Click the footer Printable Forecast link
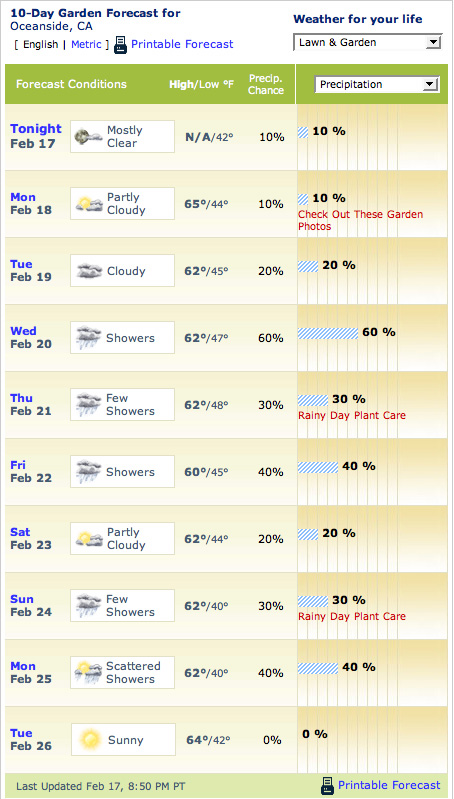 tap(389, 785)
